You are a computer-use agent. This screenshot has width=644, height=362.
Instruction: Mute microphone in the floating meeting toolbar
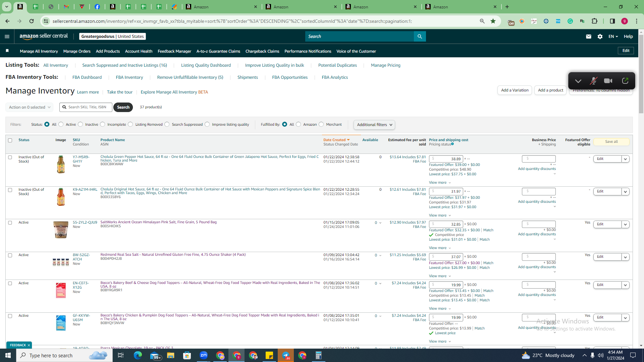(593, 81)
